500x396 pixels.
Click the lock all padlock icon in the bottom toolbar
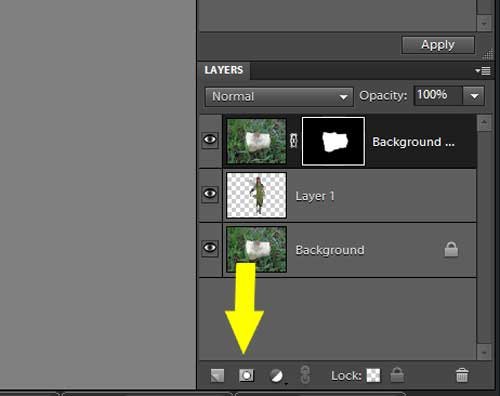point(397,375)
